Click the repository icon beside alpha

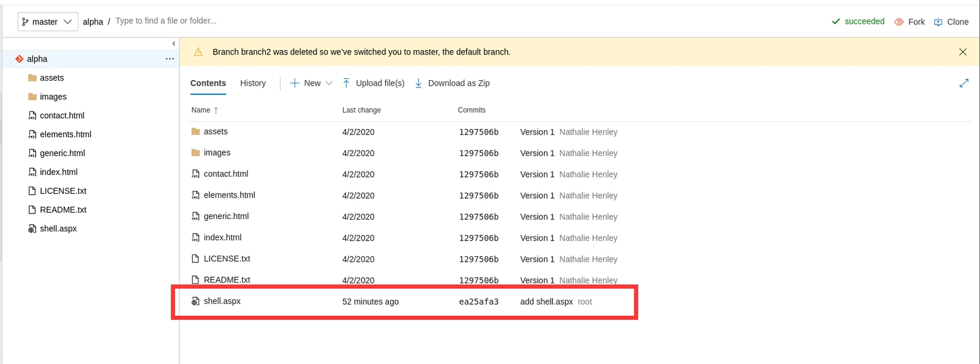point(20,59)
